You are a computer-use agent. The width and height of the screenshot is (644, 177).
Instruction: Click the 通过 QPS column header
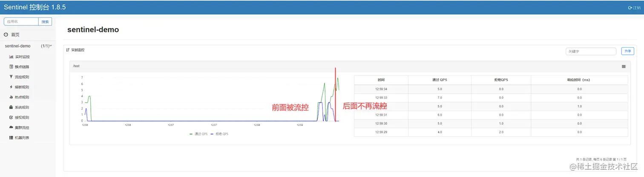pos(440,80)
